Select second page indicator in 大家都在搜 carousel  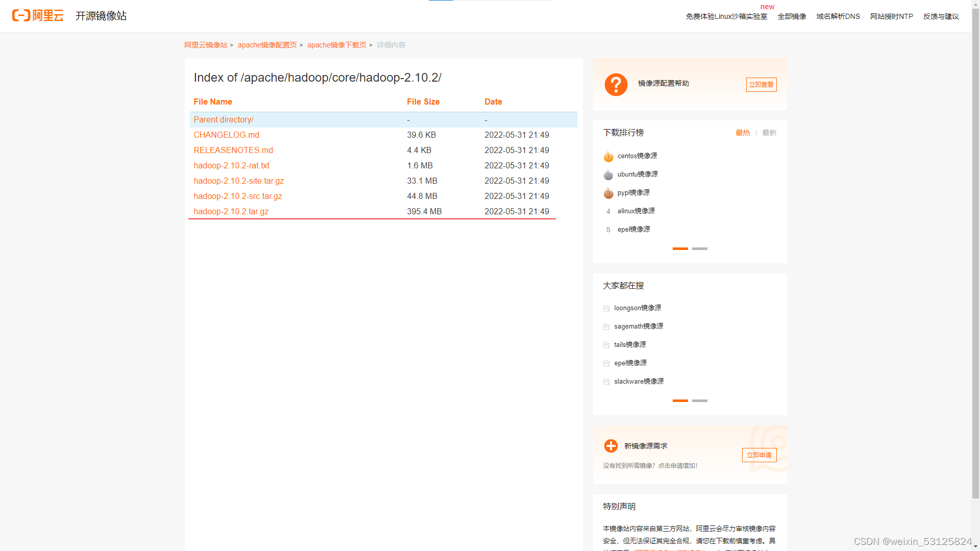click(699, 400)
